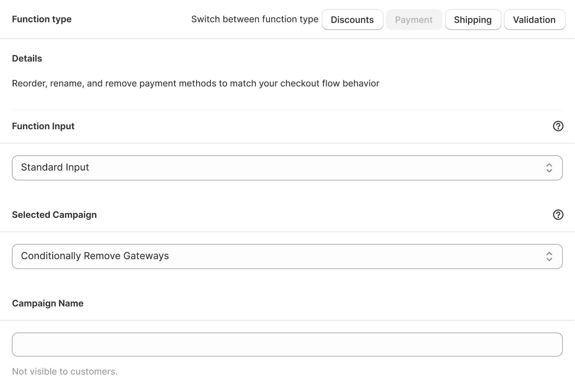Screen dimensions: 575x392
Task: Click the up-down chevron in Standard Input field
Action: click(x=549, y=168)
